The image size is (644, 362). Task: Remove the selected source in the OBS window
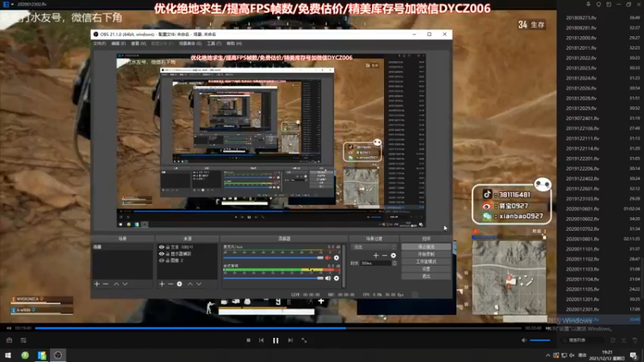tap(171, 284)
